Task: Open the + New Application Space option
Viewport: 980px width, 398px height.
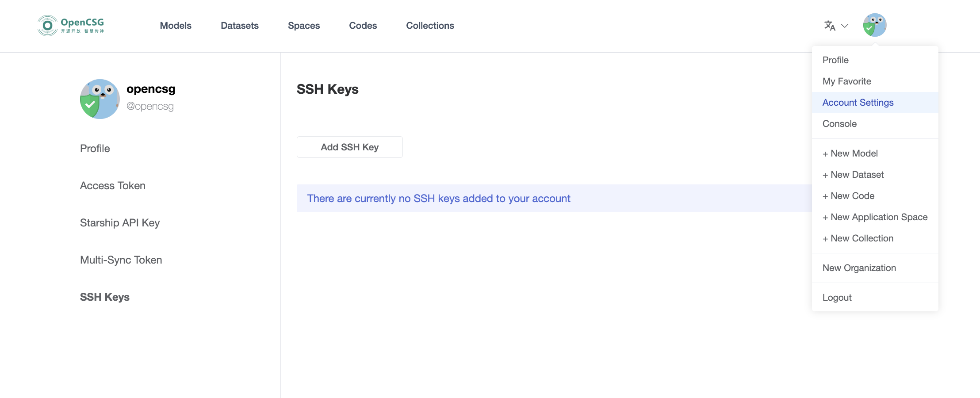Action: click(875, 217)
